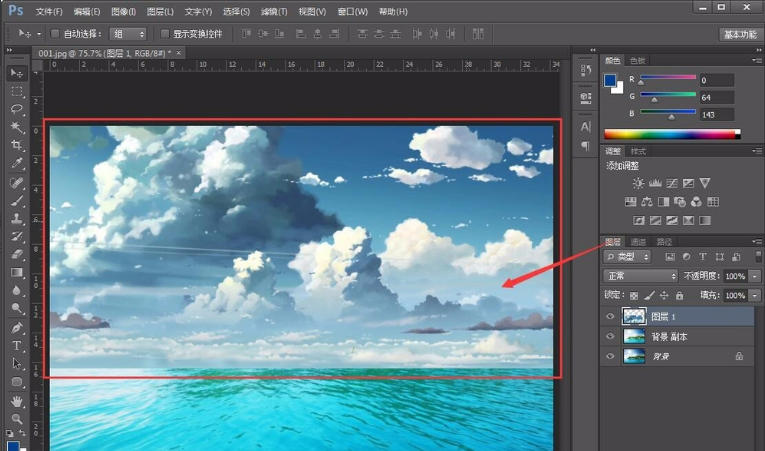Click the 基本功能 workspace button
The image size is (765, 451).
[x=740, y=34]
